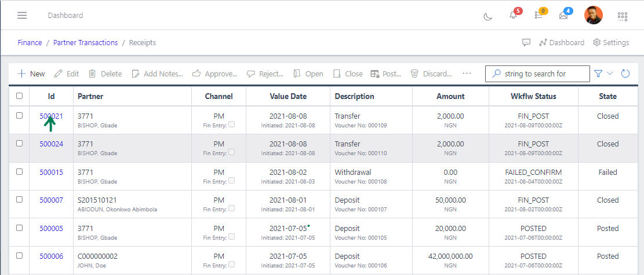
Task: Click the New receipt button
Action: tap(31, 74)
